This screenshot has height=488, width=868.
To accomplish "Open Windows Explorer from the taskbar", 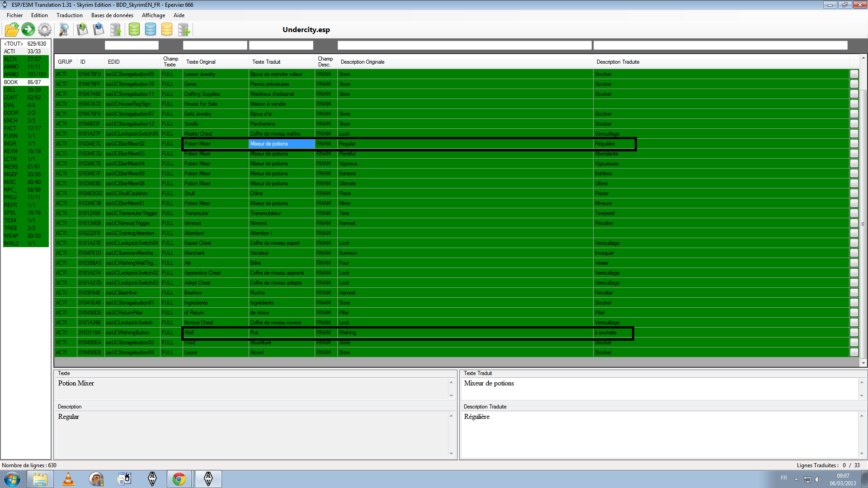I will (x=40, y=479).
